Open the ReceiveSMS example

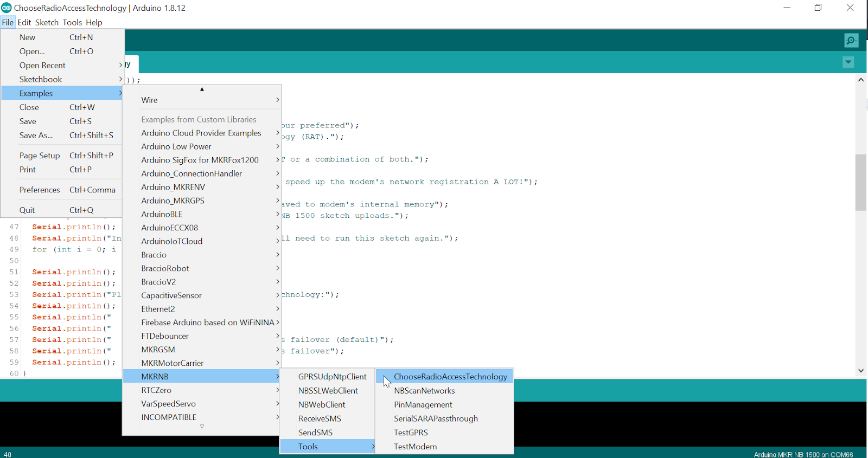click(328, 419)
